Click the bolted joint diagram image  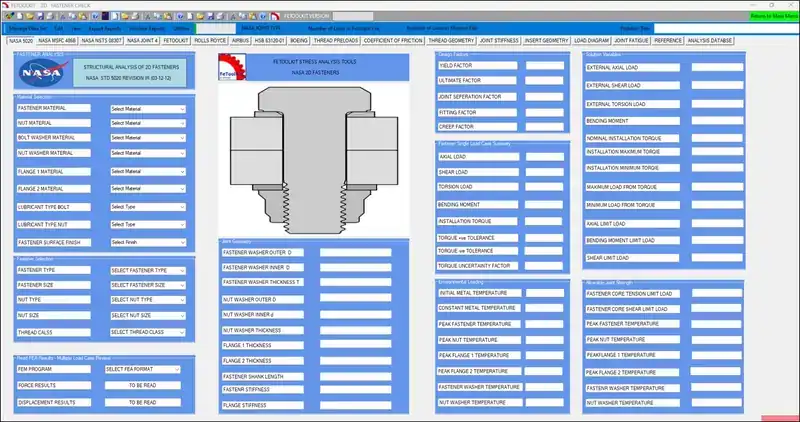(x=314, y=159)
